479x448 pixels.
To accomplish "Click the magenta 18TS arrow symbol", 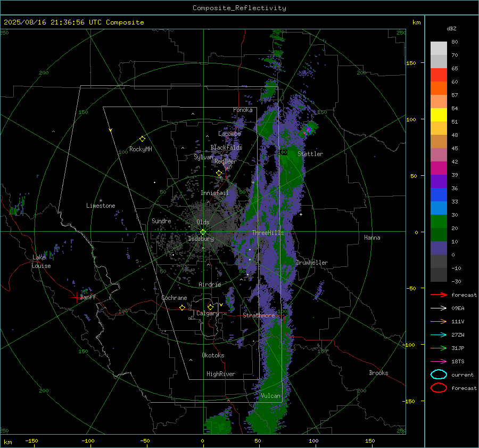I will [x=439, y=362].
